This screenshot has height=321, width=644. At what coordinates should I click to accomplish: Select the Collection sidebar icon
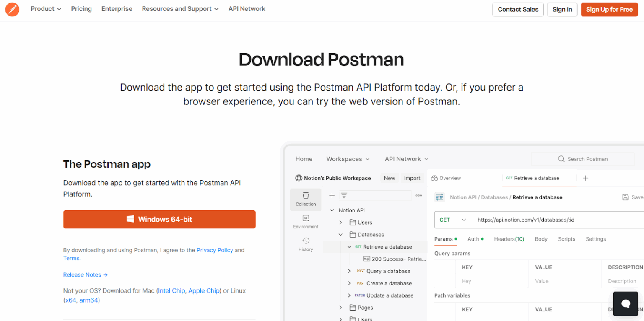pos(306,199)
